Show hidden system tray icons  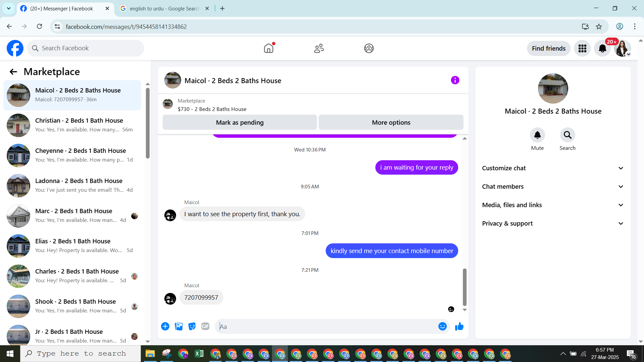(563, 354)
